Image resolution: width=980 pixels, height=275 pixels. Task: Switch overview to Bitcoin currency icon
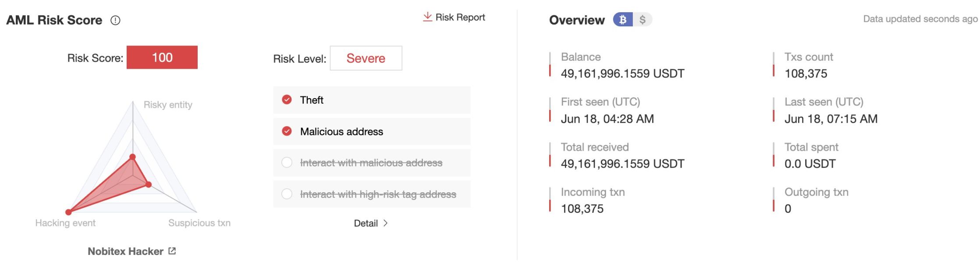pyautogui.click(x=622, y=20)
